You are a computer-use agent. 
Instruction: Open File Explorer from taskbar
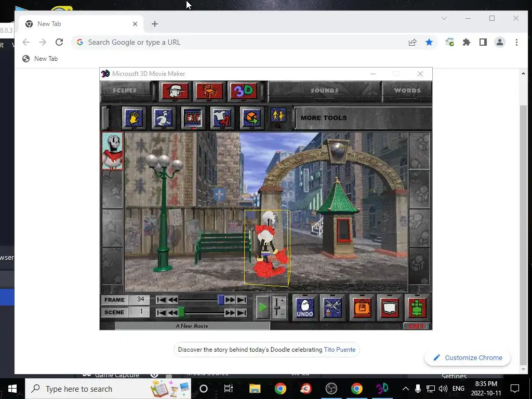(255, 389)
